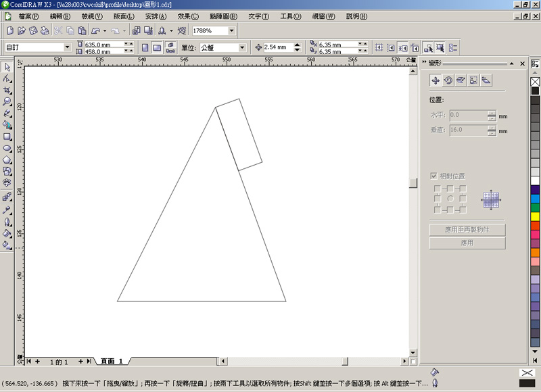Select the Ellipse tool
Image resolution: width=541 pixels, height=392 pixels.
point(7,149)
